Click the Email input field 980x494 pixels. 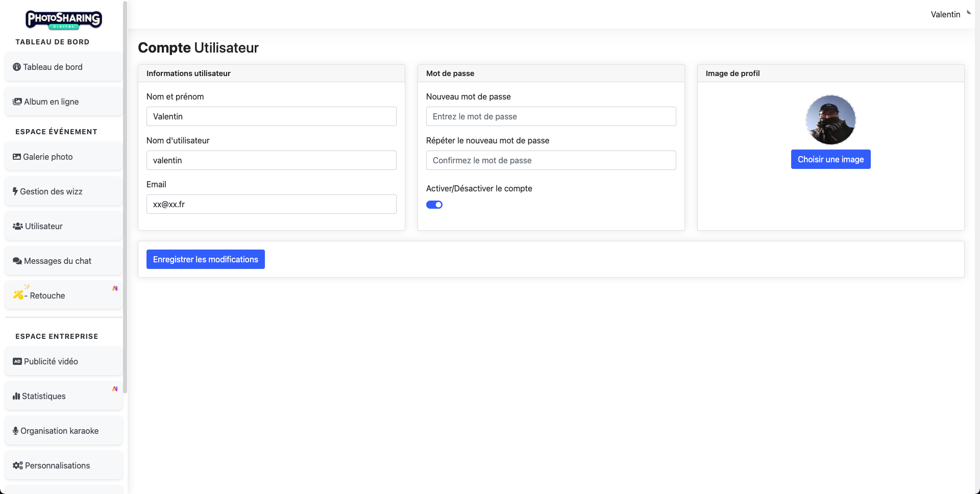tap(272, 204)
